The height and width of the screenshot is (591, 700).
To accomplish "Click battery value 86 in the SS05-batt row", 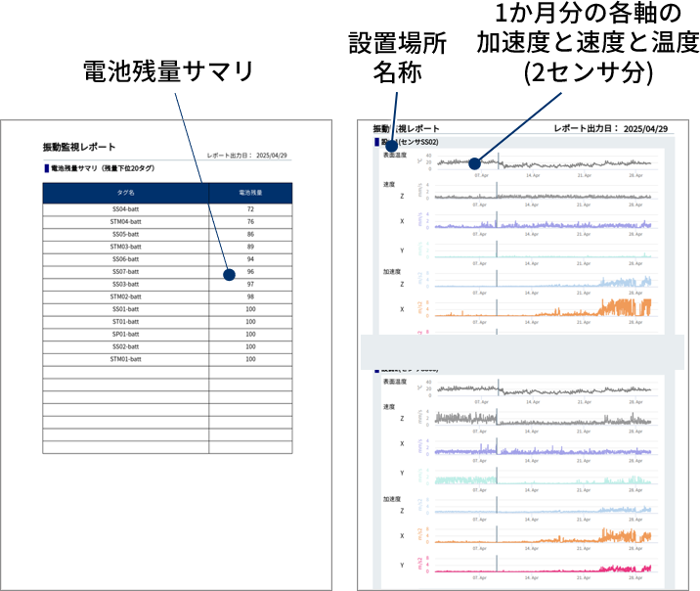I will coord(250,234).
